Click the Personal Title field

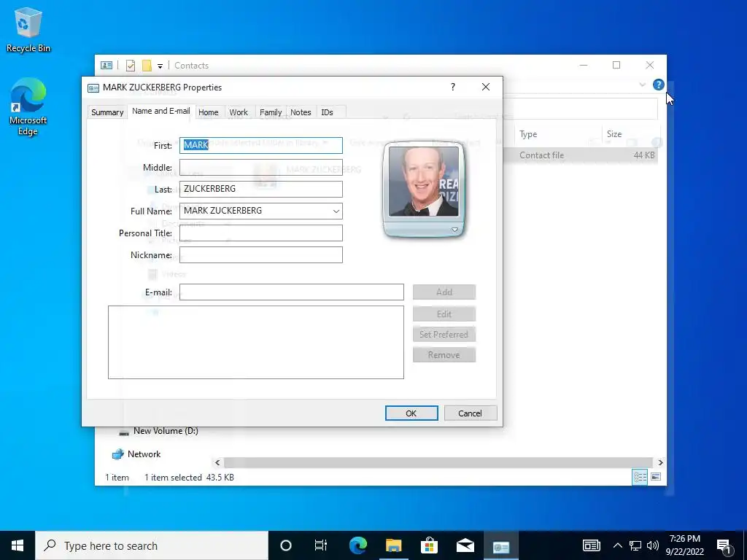pos(260,233)
